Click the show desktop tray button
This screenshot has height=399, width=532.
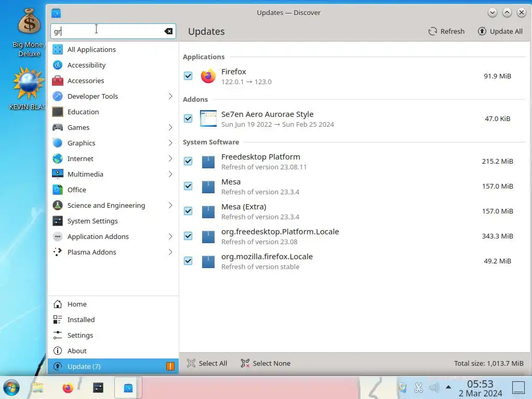point(518,388)
